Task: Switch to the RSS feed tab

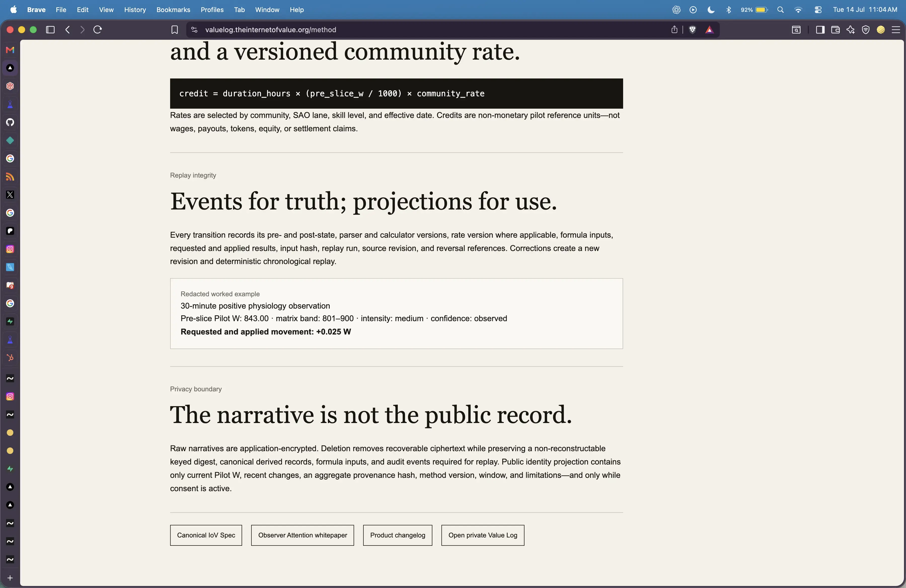Action: pos(10,177)
